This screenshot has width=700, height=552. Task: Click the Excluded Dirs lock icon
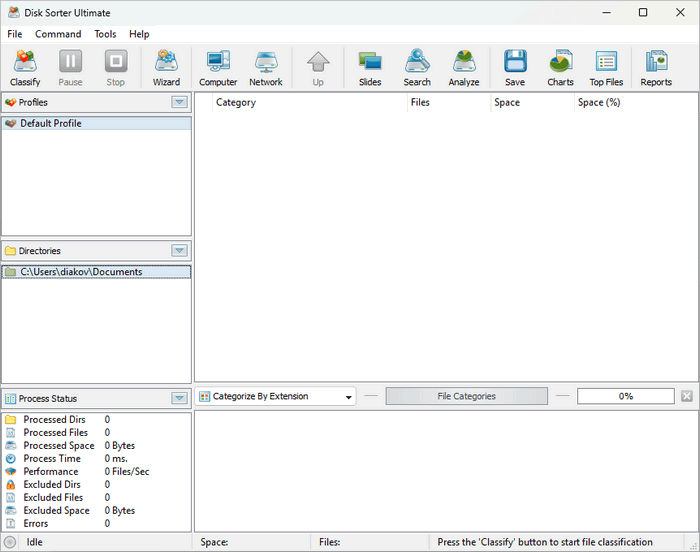click(x=11, y=485)
